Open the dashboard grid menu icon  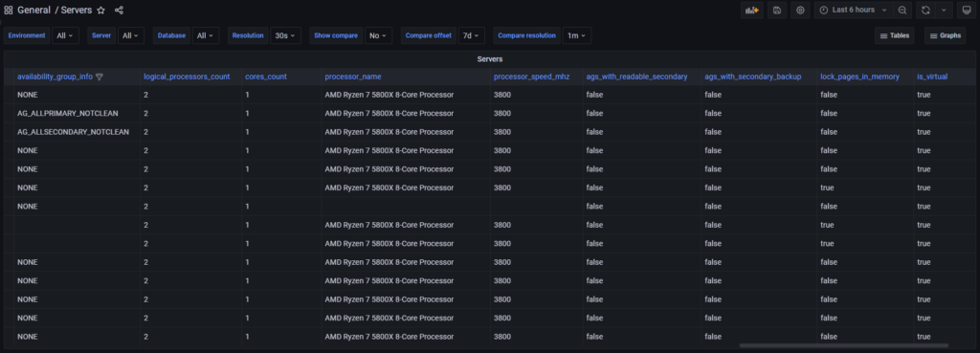[9, 11]
